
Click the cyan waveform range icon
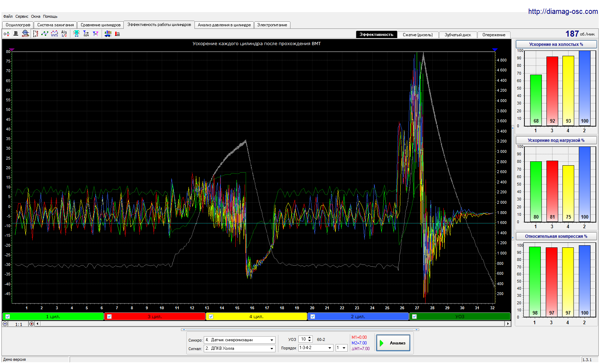coord(76,33)
